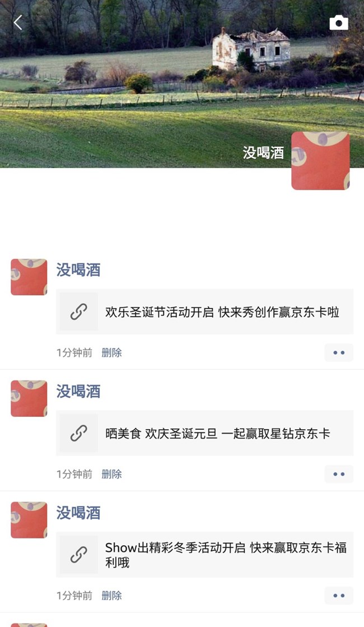The width and height of the screenshot is (364, 627).
Task: Open the 晒美食 欢庆圣诞元旦 link card
Action: (x=204, y=433)
